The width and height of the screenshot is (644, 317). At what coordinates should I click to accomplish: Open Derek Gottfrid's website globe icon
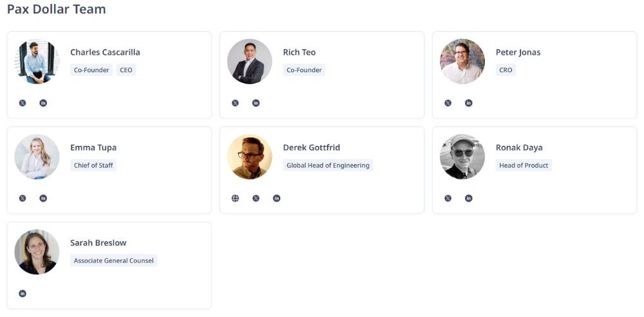point(235,198)
